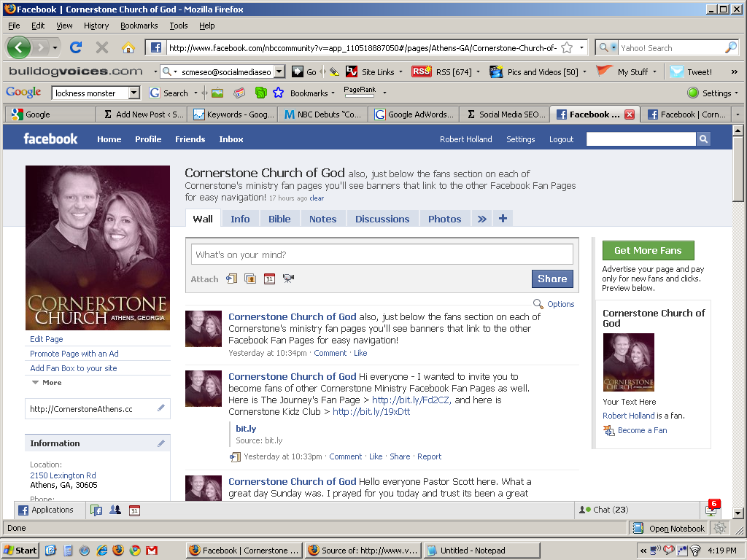Close the active Facebook tab
The image size is (747, 560).
(x=630, y=114)
